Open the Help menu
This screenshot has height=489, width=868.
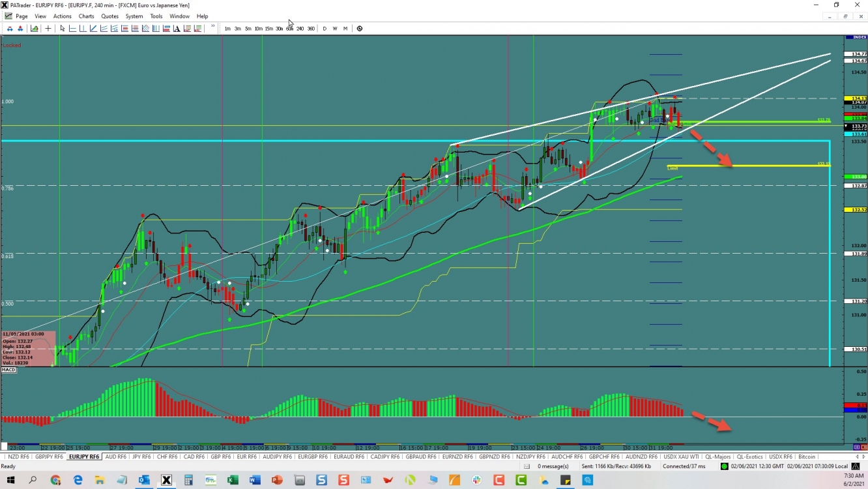[x=203, y=16]
